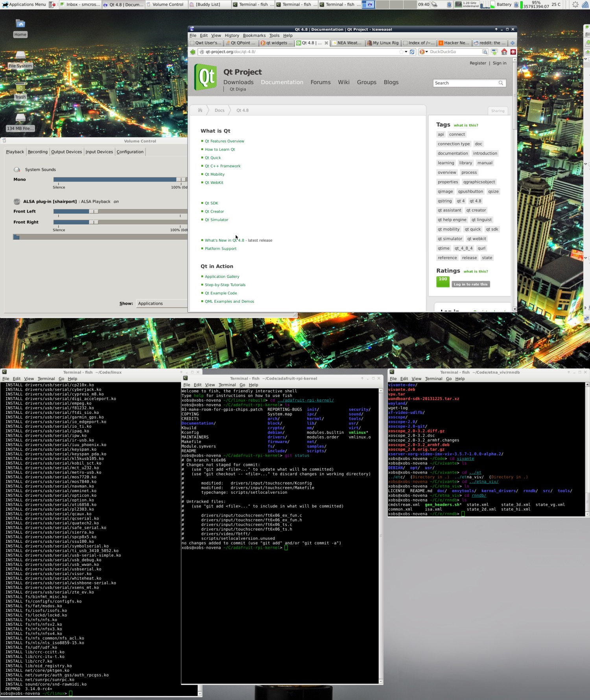Click the 09:40 panel clock

tap(424, 5)
